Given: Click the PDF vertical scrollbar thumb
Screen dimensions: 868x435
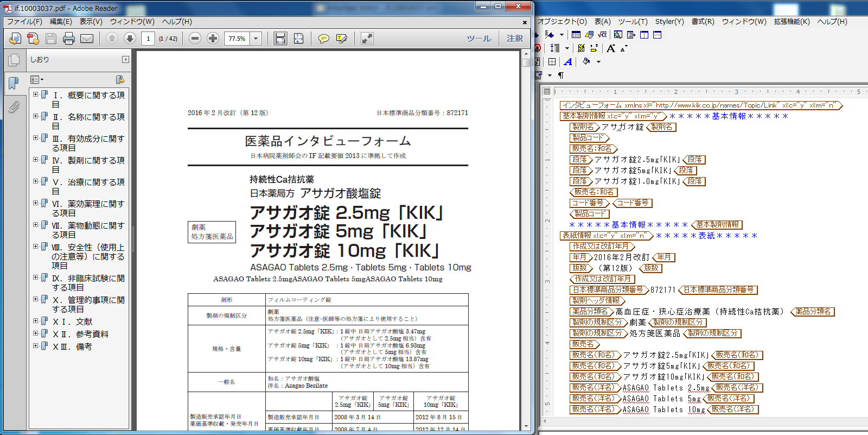Looking at the screenshot, I should point(526,62).
